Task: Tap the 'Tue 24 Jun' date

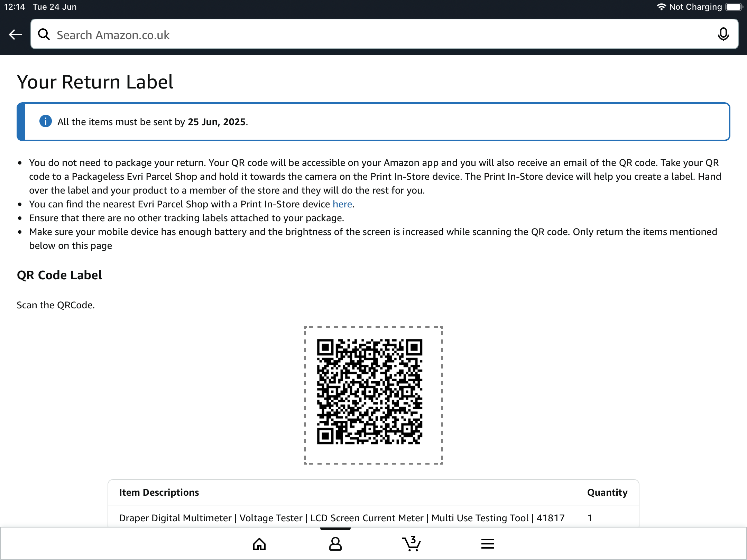Action: coord(55,7)
